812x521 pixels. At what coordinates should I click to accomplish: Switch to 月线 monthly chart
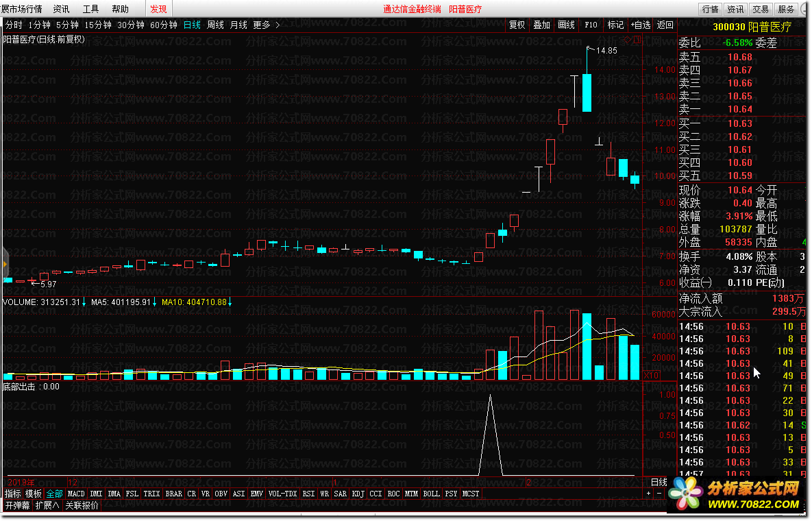coord(238,25)
